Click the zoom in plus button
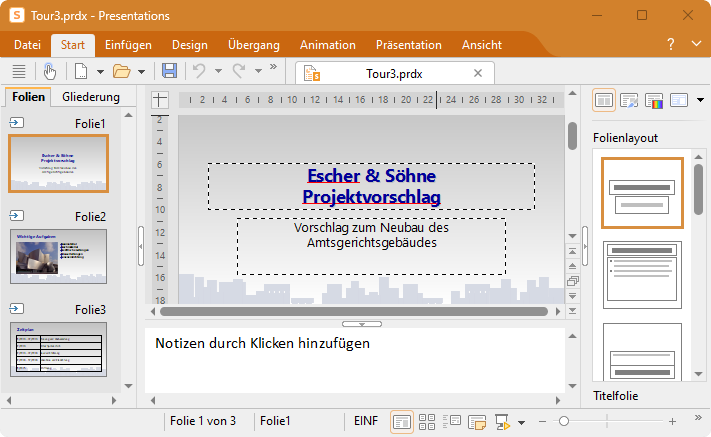 (x=672, y=421)
